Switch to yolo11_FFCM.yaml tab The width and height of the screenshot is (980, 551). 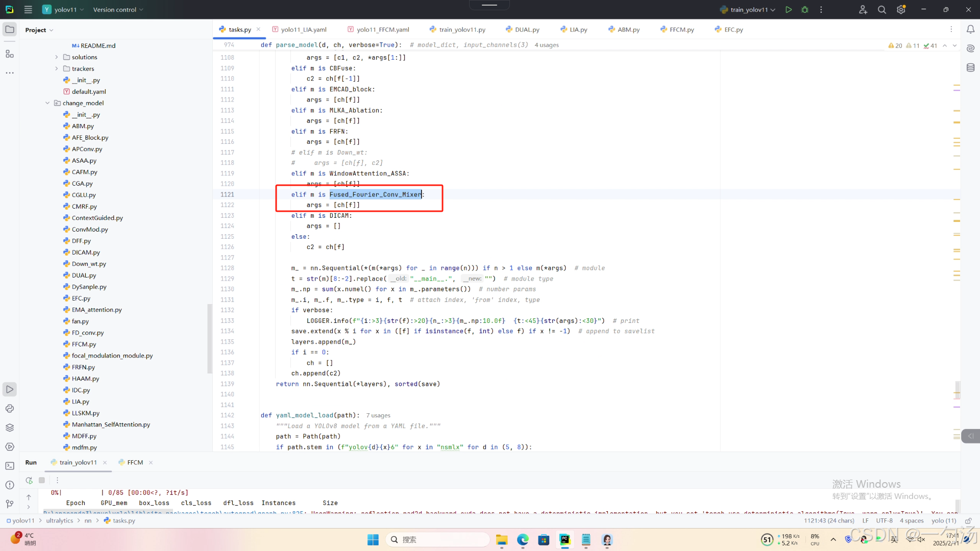pyautogui.click(x=382, y=30)
